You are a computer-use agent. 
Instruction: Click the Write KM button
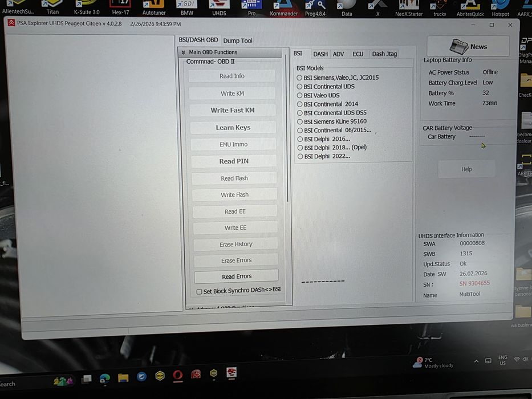pos(233,93)
